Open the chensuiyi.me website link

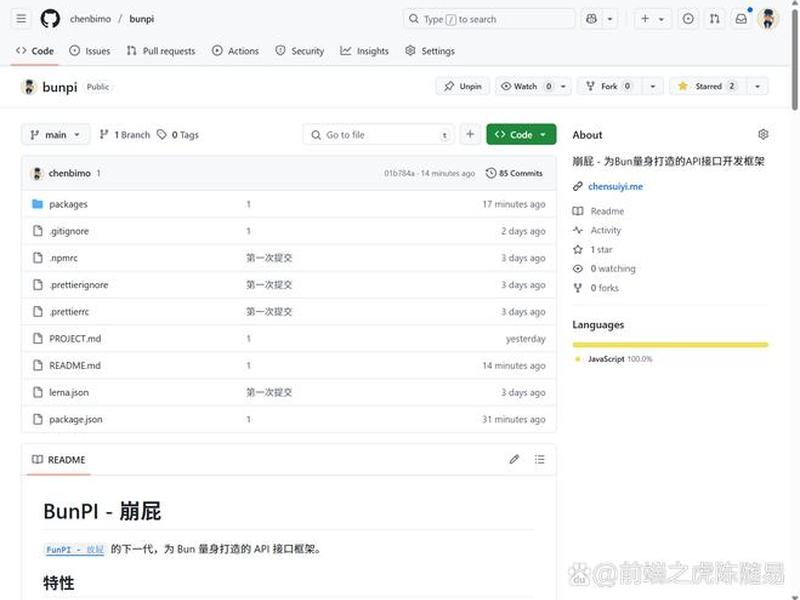pyautogui.click(x=615, y=187)
